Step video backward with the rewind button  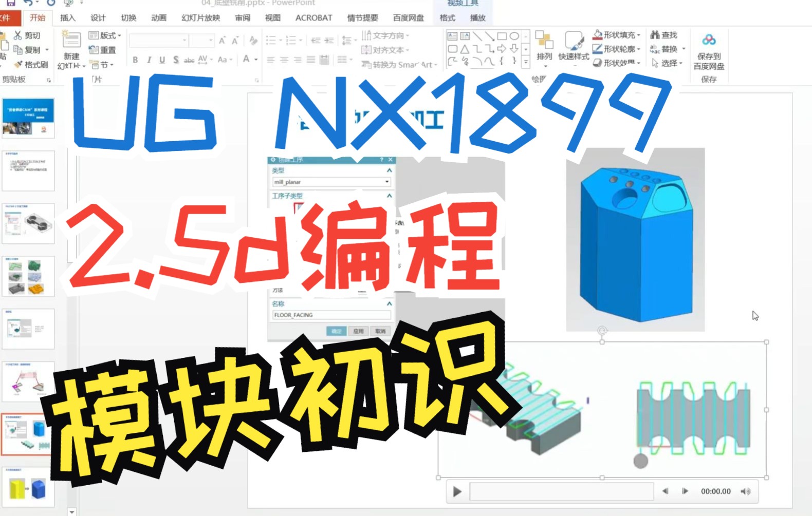665,491
